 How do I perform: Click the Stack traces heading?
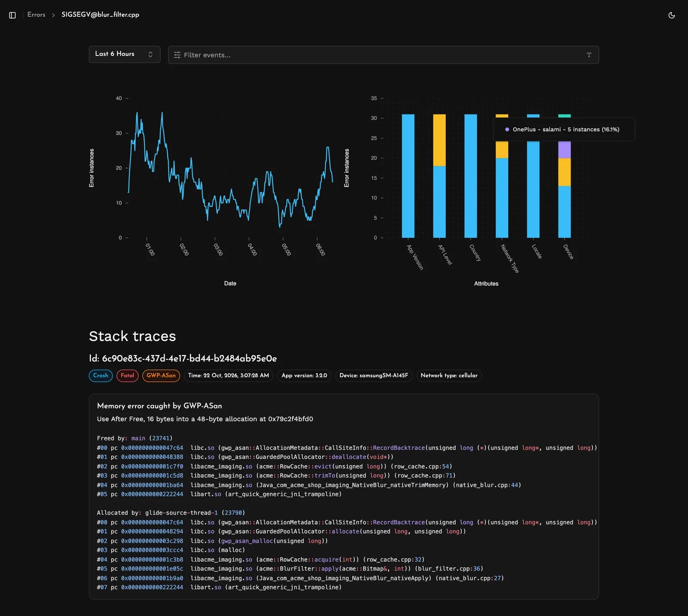tap(132, 336)
